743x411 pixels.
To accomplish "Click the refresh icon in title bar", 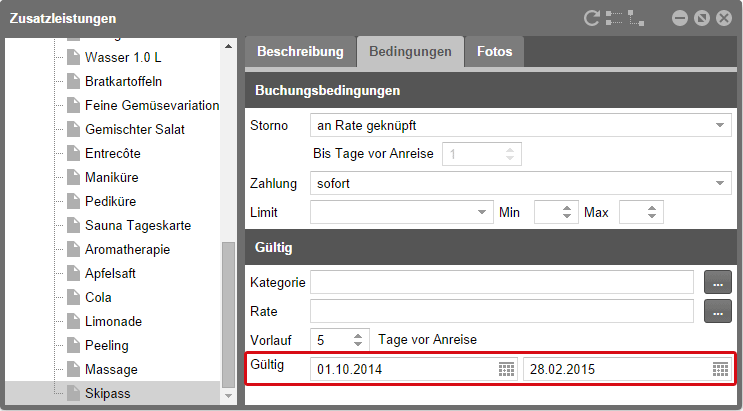I will click(592, 18).
